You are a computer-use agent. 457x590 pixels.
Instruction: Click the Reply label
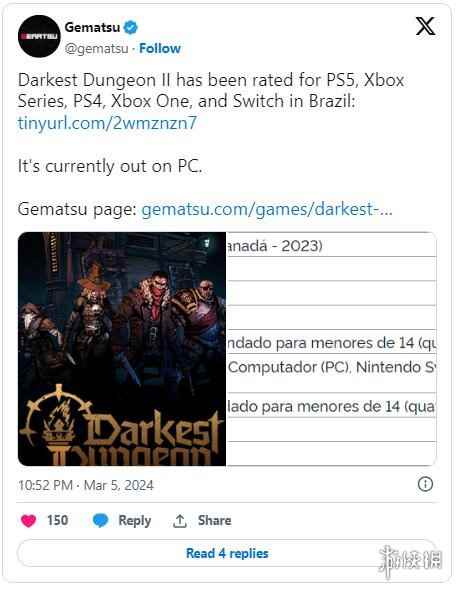(x=135, y=521)
